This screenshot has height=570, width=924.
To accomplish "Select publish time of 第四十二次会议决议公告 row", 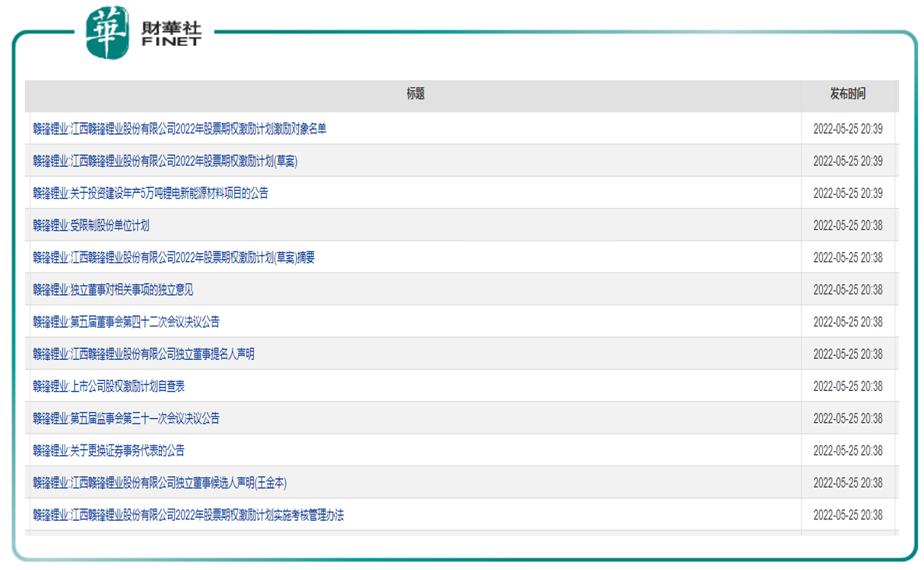I will [x=848, y=322].
